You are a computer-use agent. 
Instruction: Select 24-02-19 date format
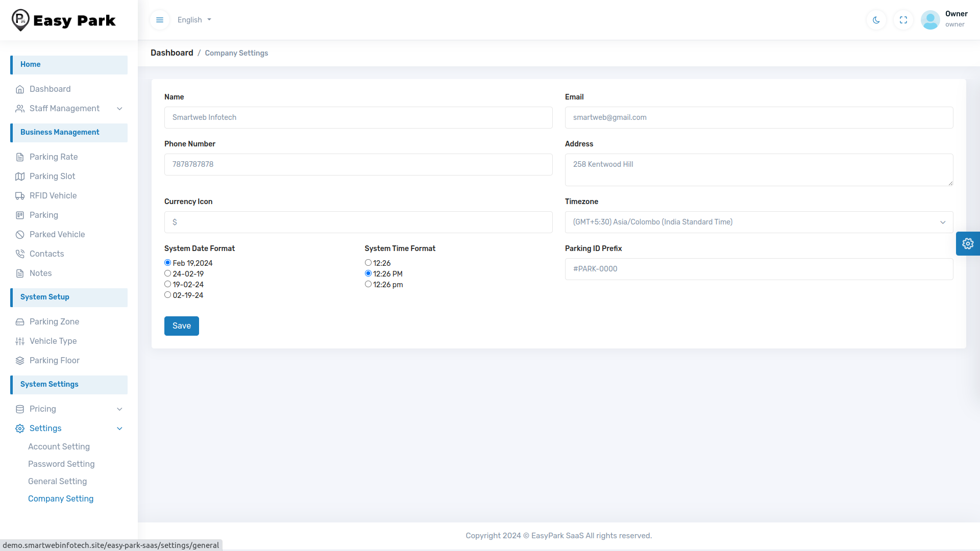click(x=167, y=273)
